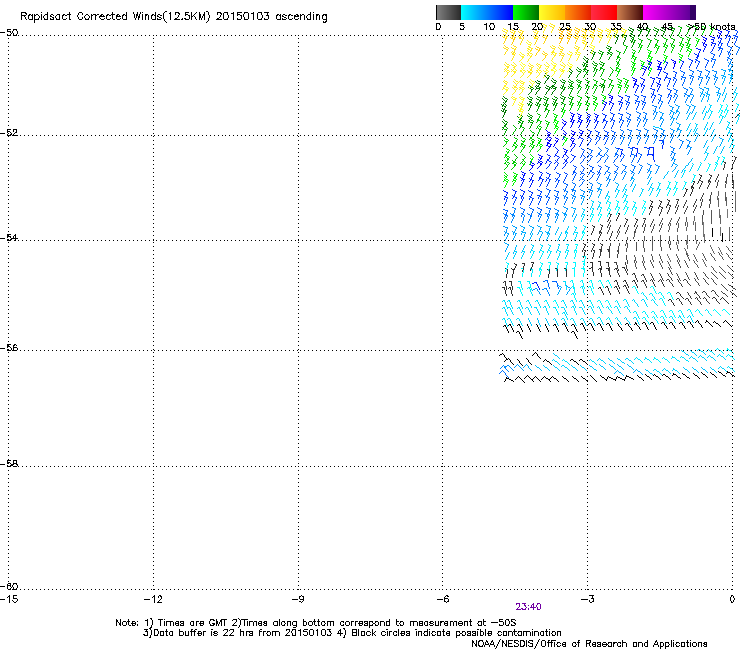Image resolution: width=740 pixels, height=650 pixels.
Task: Click the red 30-35 knots legend swatch
Action: [604, 12]
